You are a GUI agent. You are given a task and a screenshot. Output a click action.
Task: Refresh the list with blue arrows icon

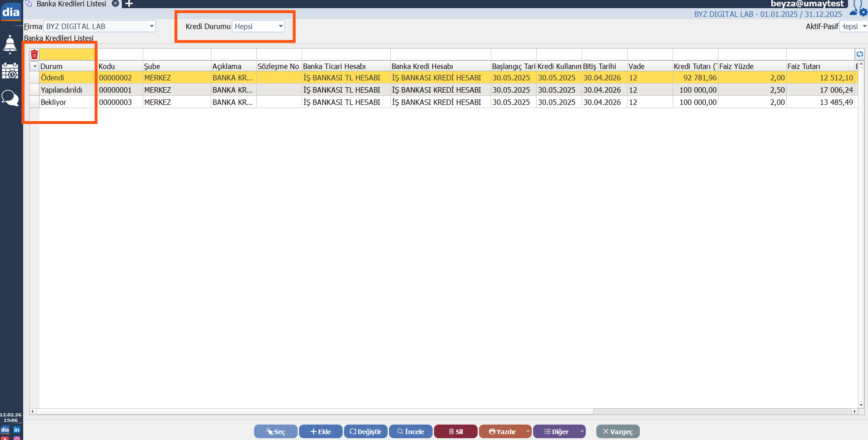(x=859, y=54)
